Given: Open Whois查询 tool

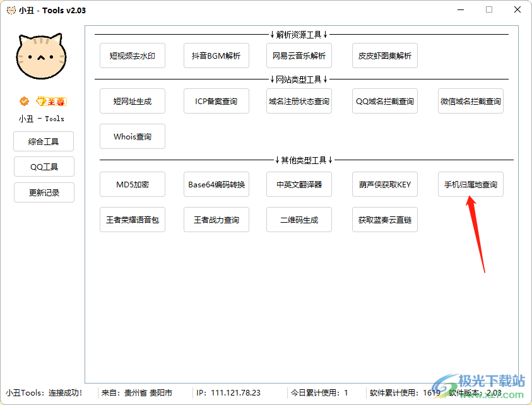Looking at the screenshot, I should tap(133, 136).
